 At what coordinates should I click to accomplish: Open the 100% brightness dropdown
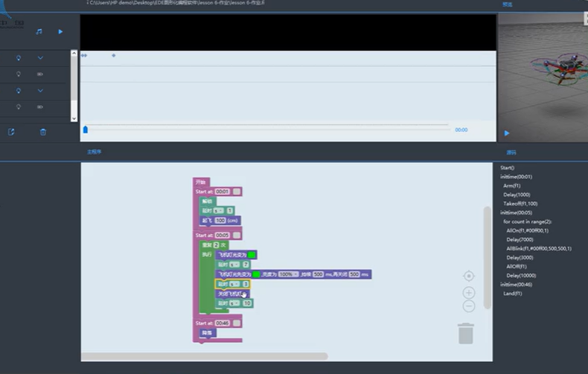[288, 274]
